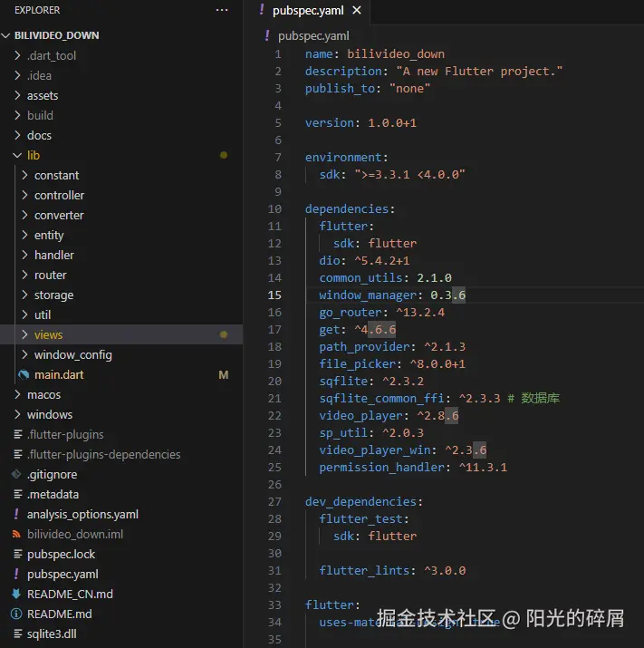Click the sqflite_common_ffi dependency
Viewport: 644px width, 648px height.
tap(381, 399)
